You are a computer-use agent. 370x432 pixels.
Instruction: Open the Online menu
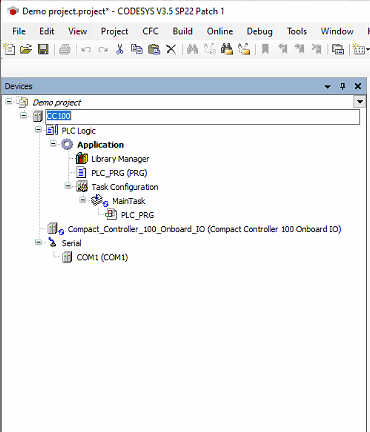220,31
